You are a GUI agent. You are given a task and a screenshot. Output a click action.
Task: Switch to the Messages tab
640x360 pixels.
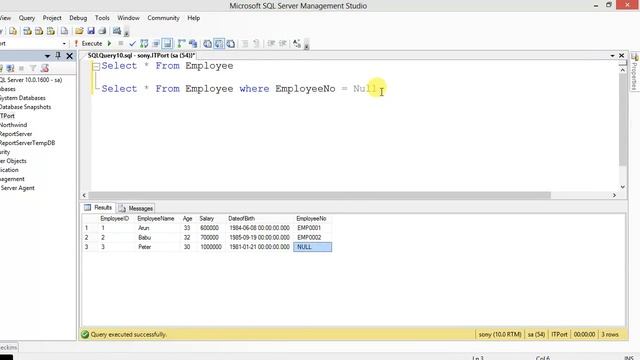coord(136,208)
